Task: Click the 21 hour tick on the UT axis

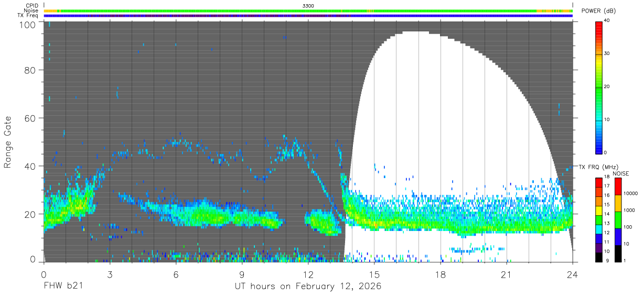Action: coord(507,274)
